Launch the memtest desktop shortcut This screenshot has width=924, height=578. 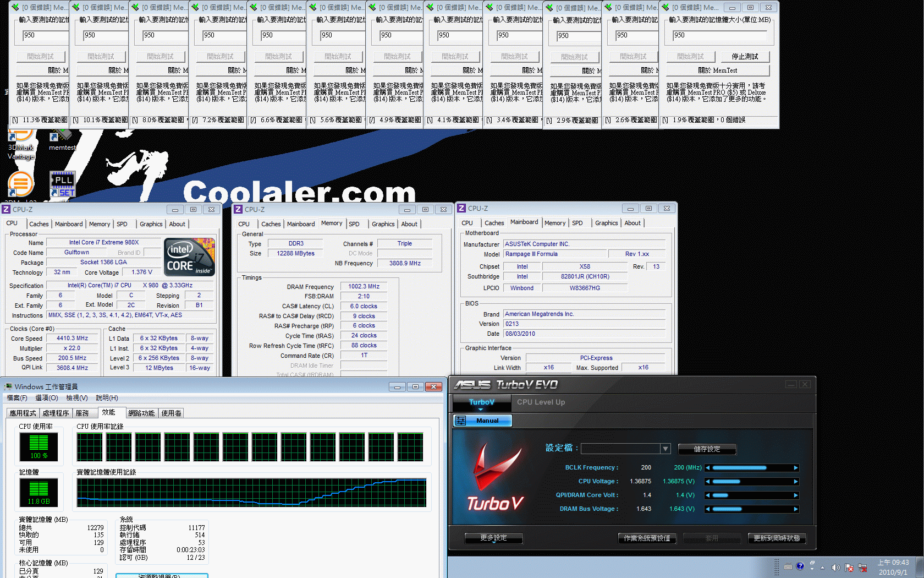pyautogui.click(x=62, y=141)
